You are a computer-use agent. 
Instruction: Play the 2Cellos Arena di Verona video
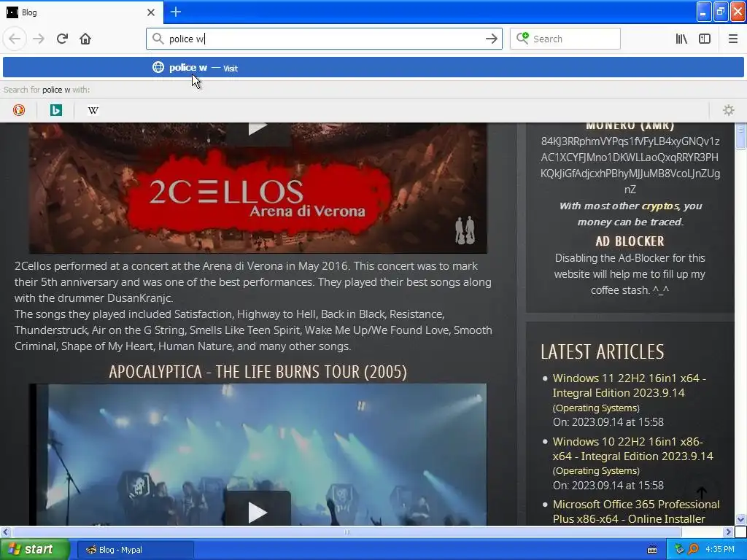[258, 128]
